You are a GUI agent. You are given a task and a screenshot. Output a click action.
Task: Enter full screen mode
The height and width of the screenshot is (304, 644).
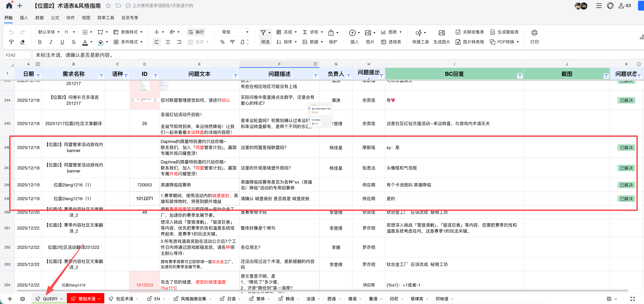coord(633,299)
